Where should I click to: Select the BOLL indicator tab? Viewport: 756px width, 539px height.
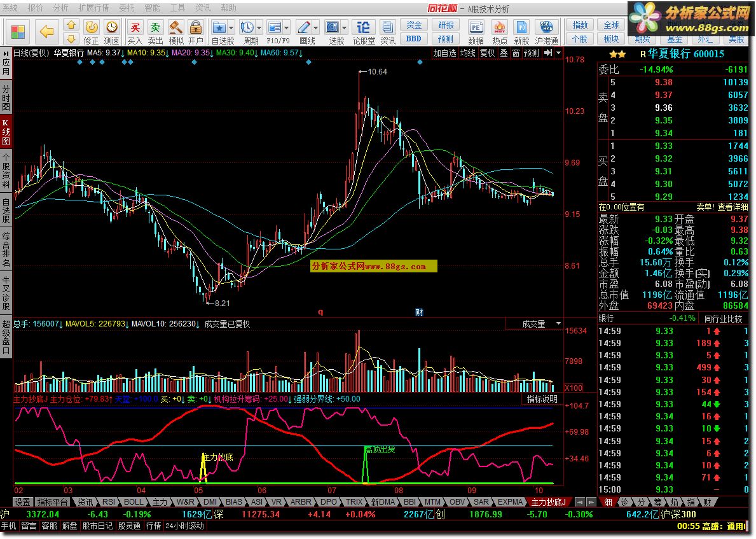coord(134,502)
